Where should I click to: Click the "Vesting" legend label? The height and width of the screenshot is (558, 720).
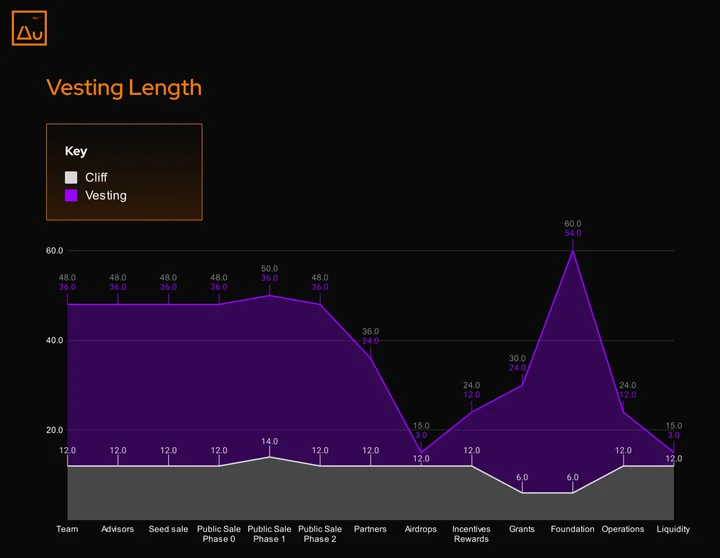coord(106,195)
